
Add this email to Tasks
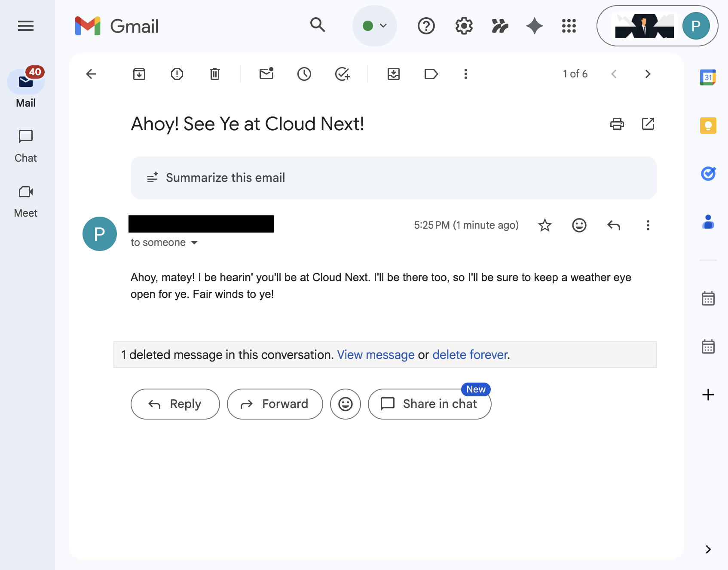(342, 74)
